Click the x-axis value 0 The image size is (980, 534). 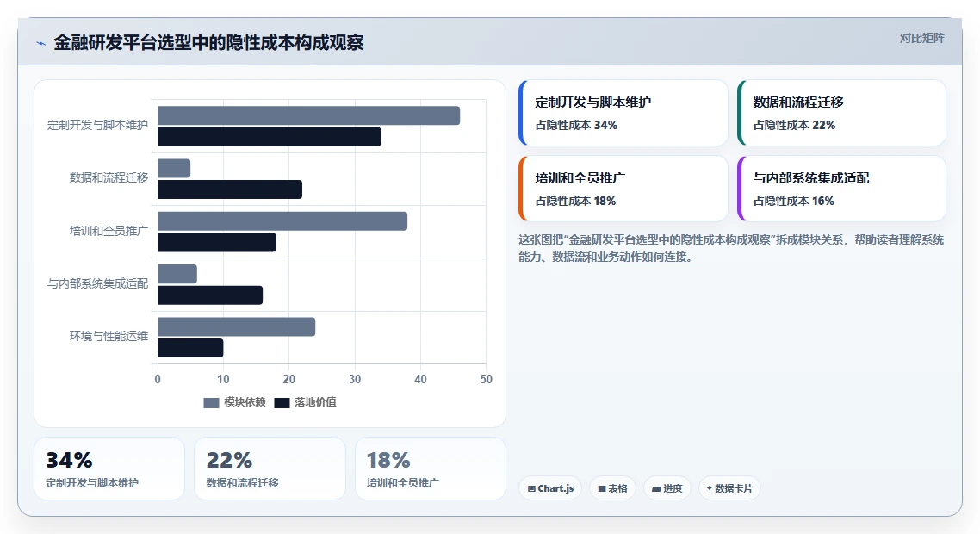pyautogui.click(x=158, y=380)
